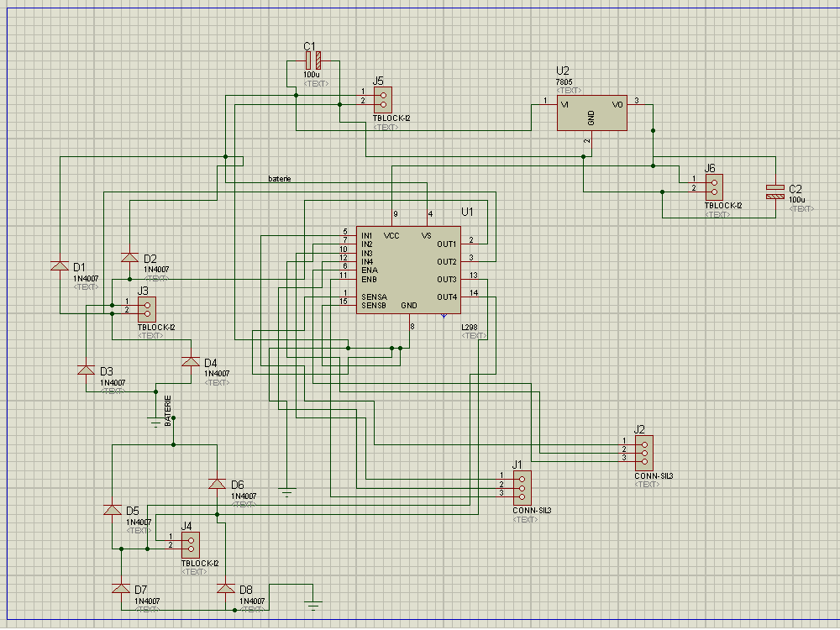Click the 'C1' reference designator
Image resolution: width=840 pixels, height=630 pixels.
click(x=310, y=46)
